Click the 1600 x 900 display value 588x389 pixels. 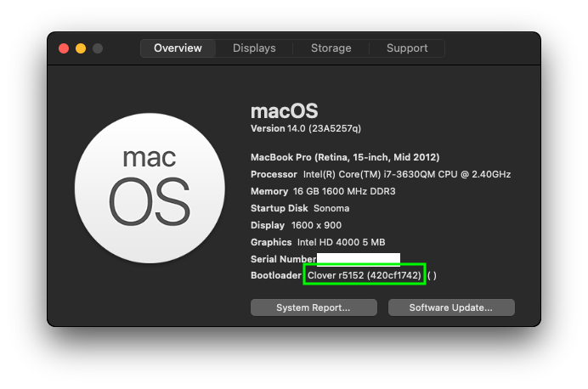[316, 225]
